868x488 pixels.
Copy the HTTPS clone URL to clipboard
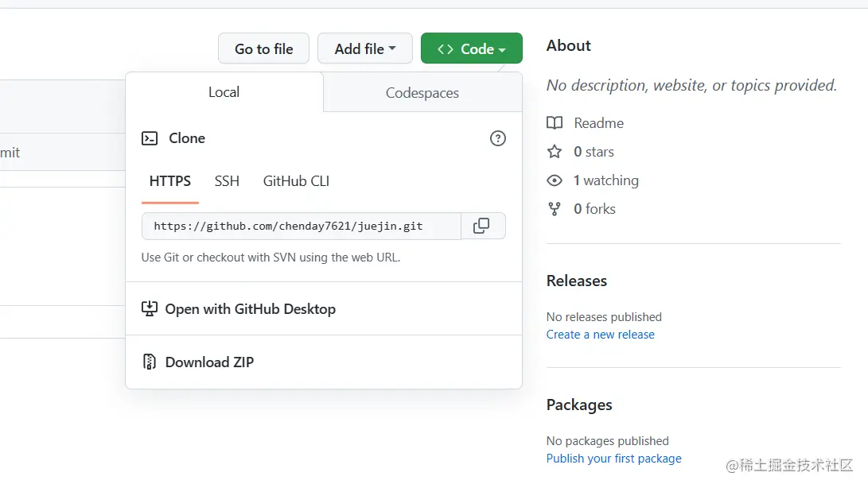[481, 226]
